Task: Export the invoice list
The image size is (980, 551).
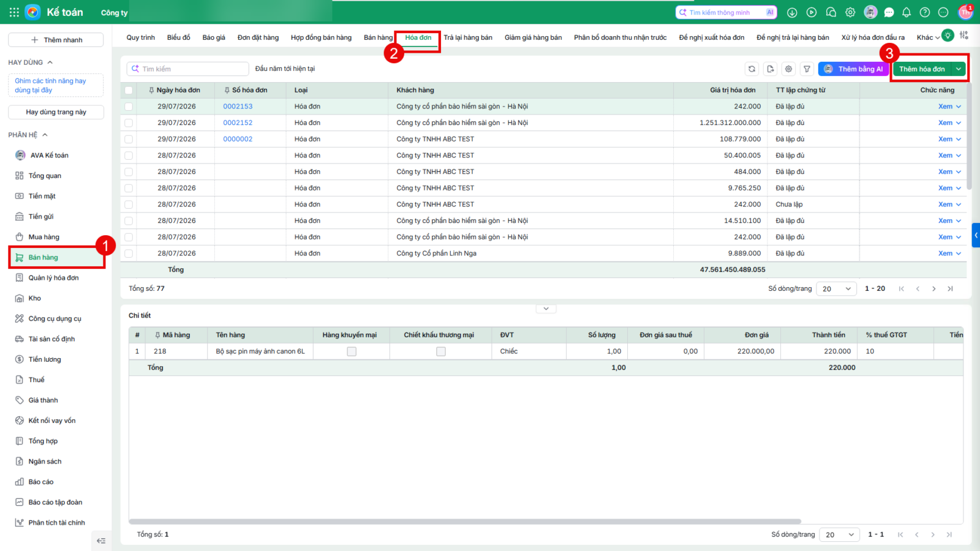Action: pyautogui.click(x=771, y=69)
